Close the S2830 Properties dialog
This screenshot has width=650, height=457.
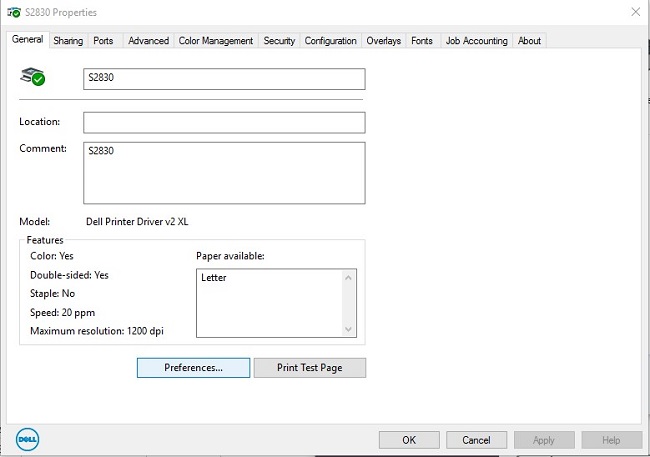click(x=635, y=12)
